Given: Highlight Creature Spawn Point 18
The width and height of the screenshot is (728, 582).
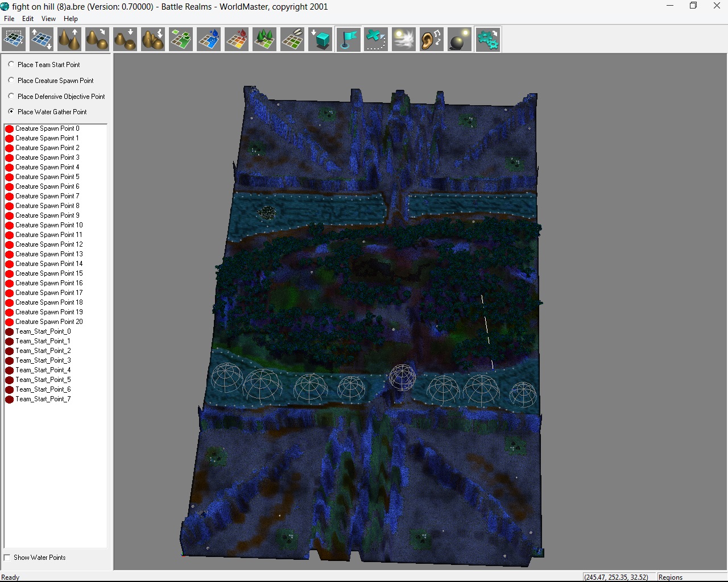Looking at the screenshot, I should coord(44,302).
